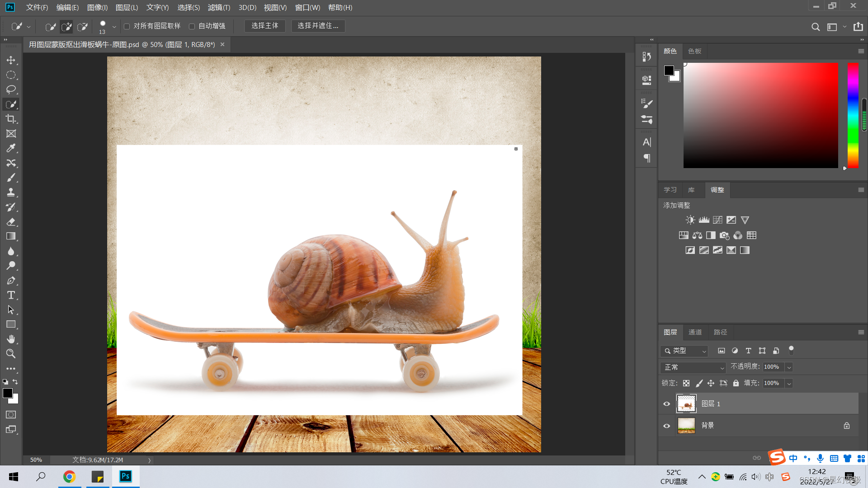868x488 pixels.
Task: Click the 选择主体 button
Action: (x=265, y=26)
